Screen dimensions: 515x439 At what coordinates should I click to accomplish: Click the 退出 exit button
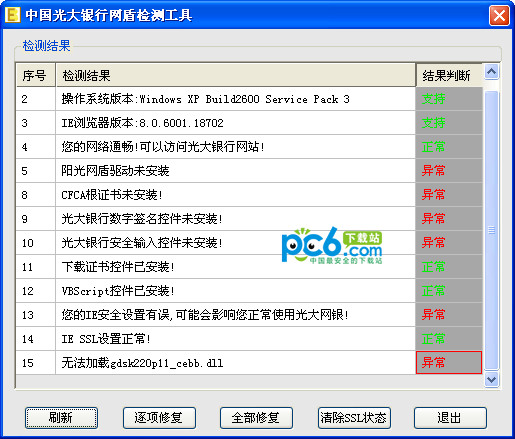tap(450, 418)
